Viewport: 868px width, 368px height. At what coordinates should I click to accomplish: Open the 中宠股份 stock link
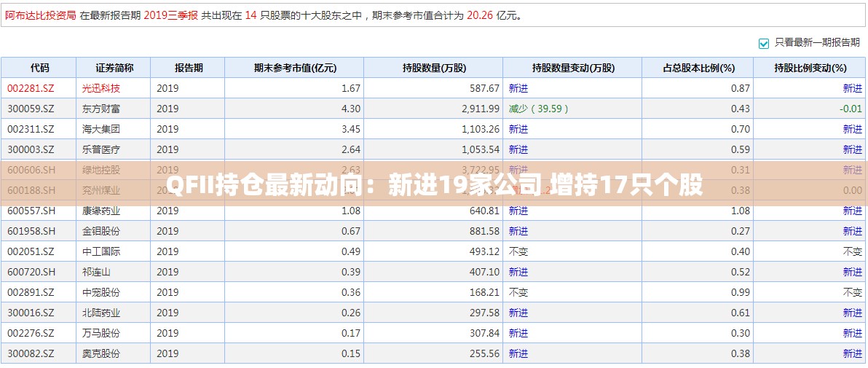pos(100,293)
